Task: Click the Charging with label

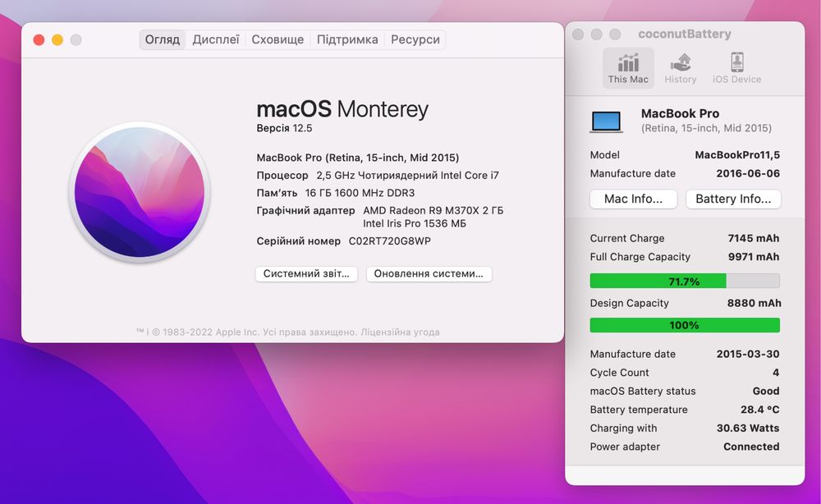Action: coord(624,428)
